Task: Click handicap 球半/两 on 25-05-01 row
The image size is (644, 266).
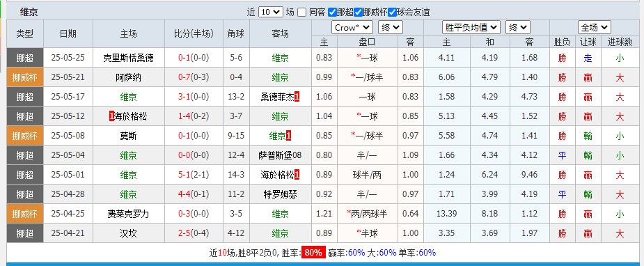Action: [x=367, y=175]
